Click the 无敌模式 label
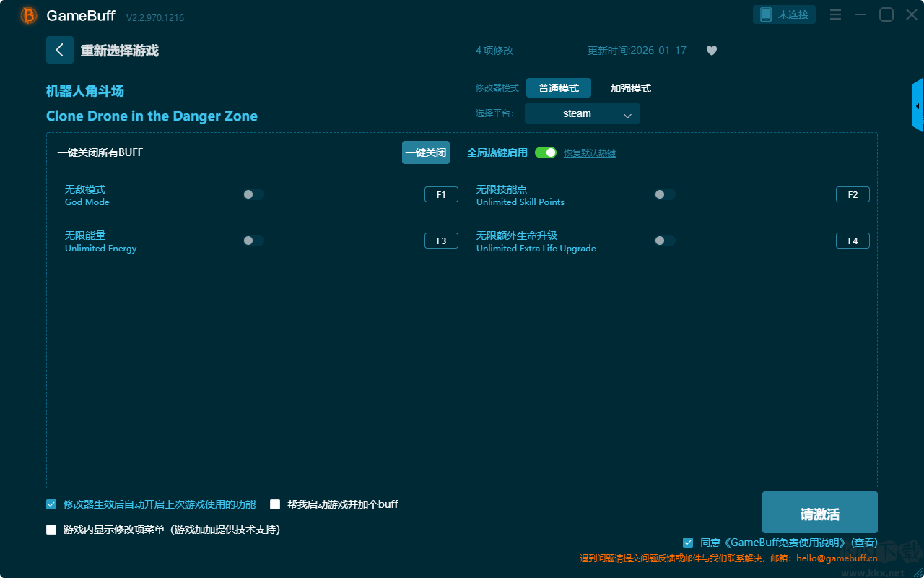This screenshot has width=924, height=578. tap(85, 189)
